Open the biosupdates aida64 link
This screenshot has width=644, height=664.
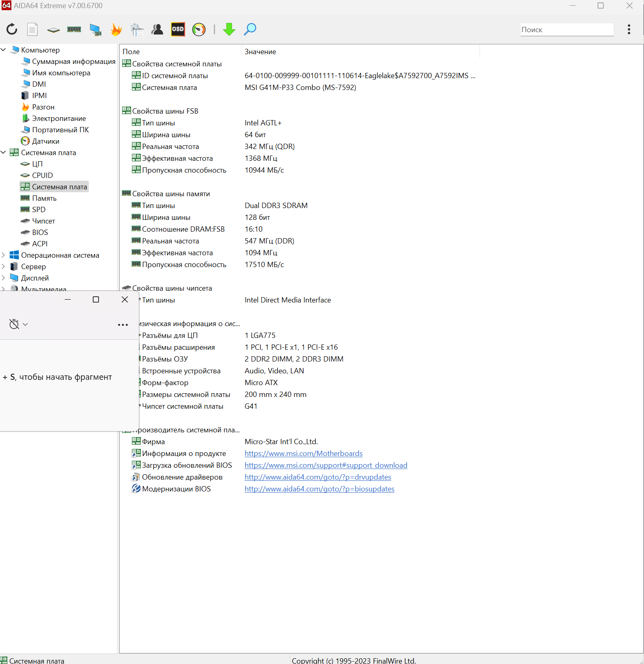point(320,489)
